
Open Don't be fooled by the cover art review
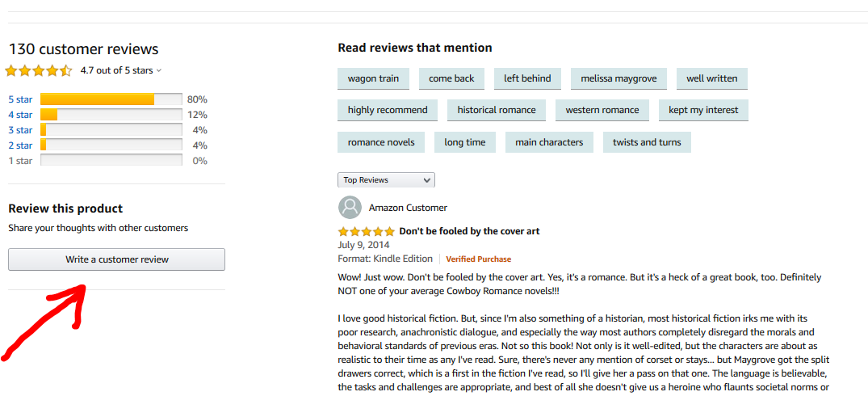(469, 231)
